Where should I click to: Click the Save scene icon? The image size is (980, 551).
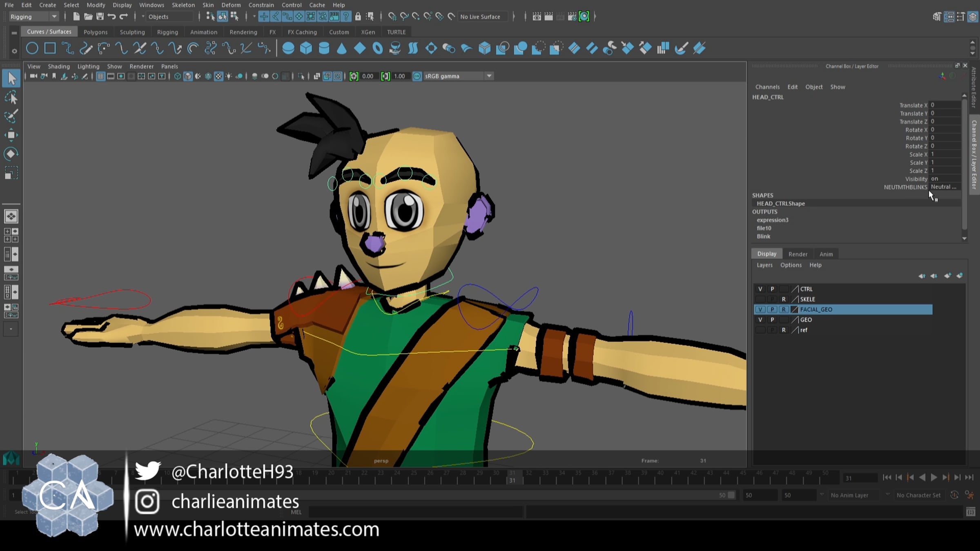coord(100,16)
